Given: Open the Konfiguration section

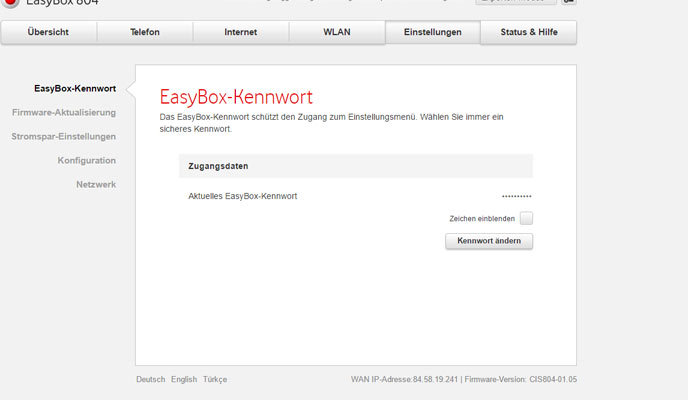Looking at the screenshot, I should pos(87,161).
